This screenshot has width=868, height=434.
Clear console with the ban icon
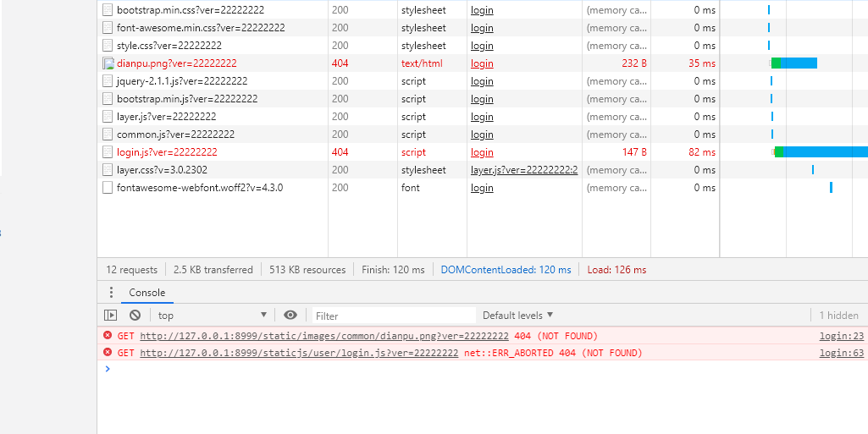[135, 315]
